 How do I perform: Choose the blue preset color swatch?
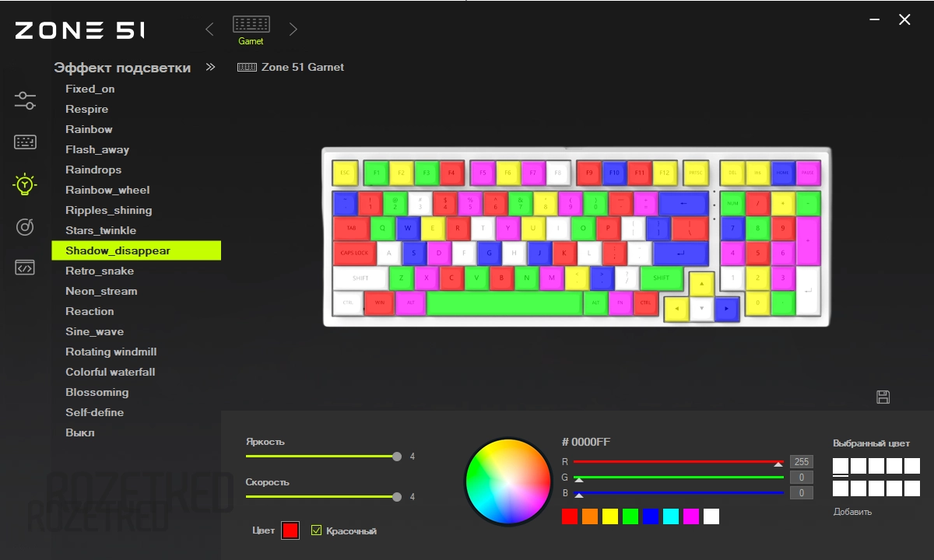pos(651,516)
